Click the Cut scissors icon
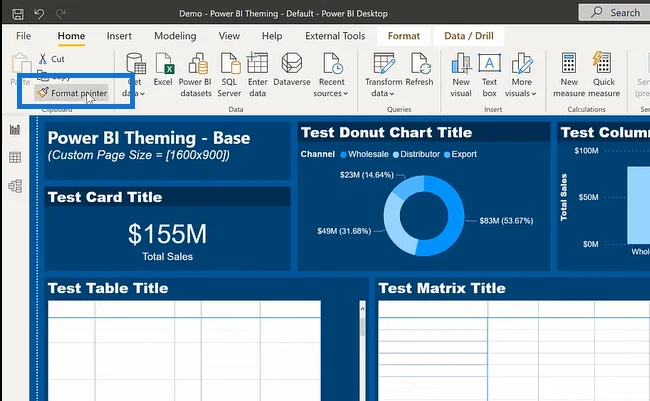 tap(42, 59)
